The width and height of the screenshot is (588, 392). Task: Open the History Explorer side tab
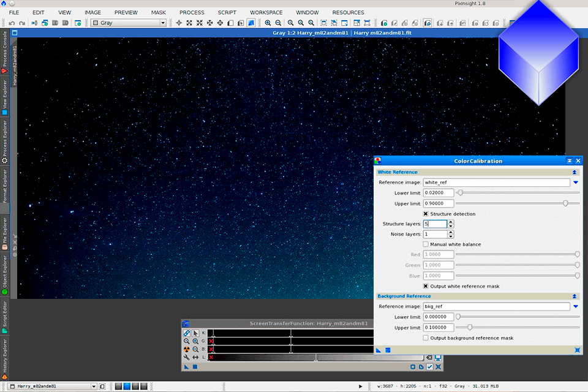4,359
